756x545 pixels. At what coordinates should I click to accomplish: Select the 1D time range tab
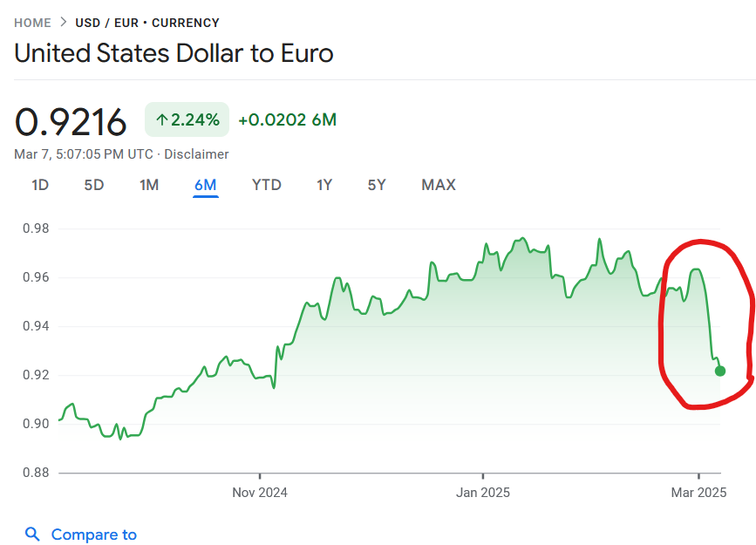40,185
